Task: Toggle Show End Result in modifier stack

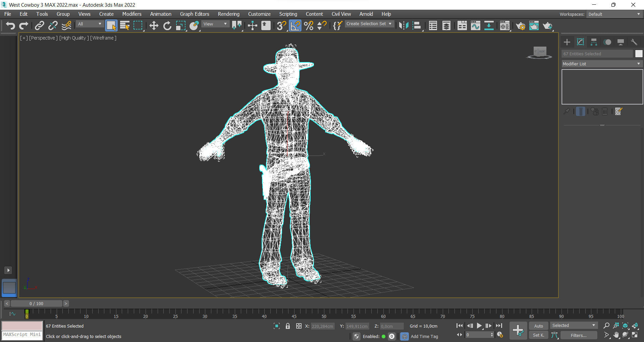Action: point(581,111)
